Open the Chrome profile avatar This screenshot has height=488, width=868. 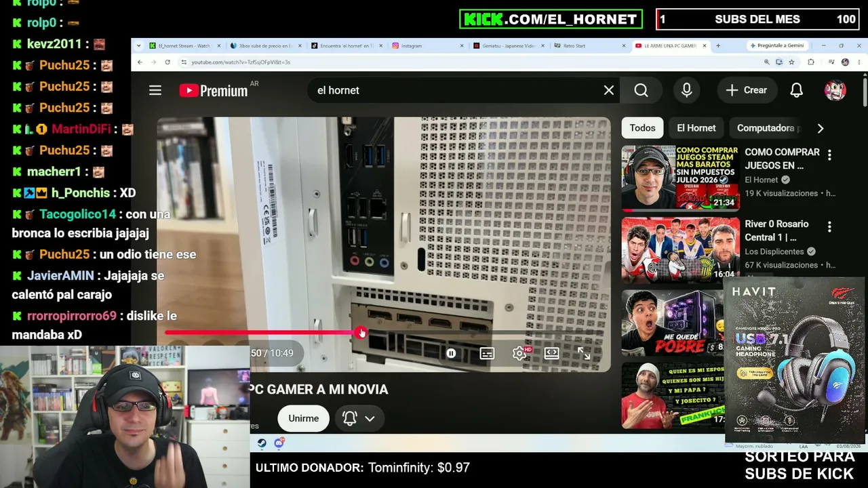[x=845, y=62]
